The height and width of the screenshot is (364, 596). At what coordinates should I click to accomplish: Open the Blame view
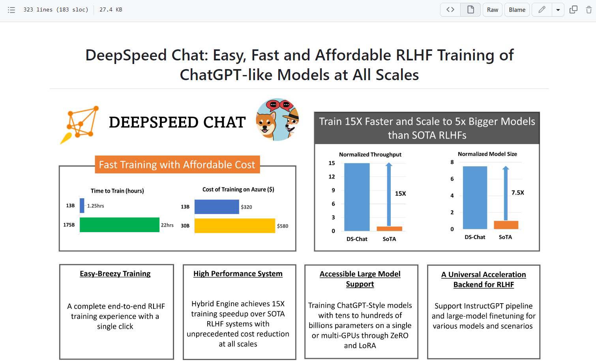[x=517, y=9]
